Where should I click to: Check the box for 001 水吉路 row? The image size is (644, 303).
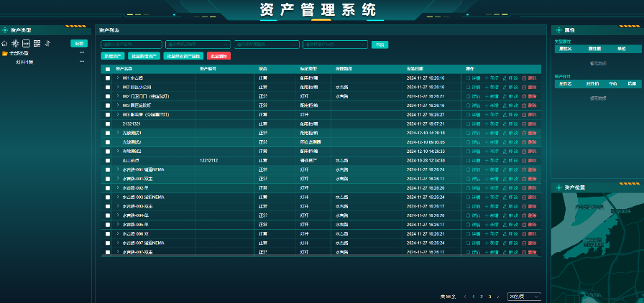click(x=108, y=78)
